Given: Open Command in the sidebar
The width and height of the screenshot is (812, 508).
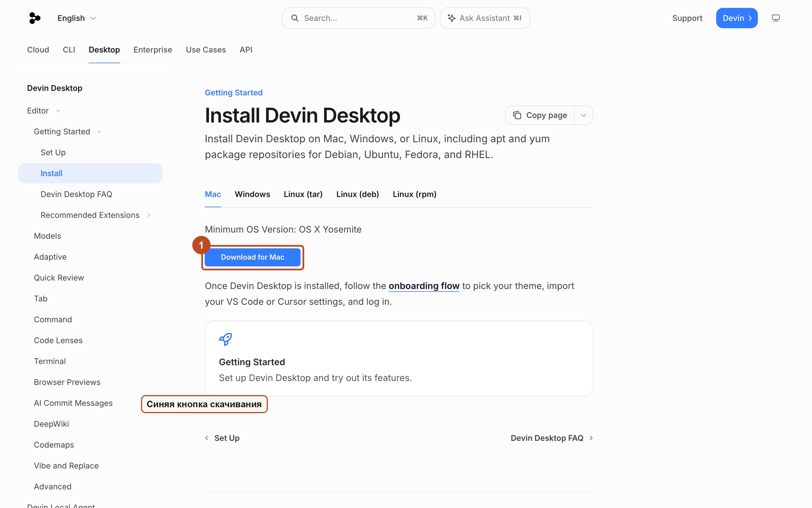Looking at the screenshot, I should (53, 319).
